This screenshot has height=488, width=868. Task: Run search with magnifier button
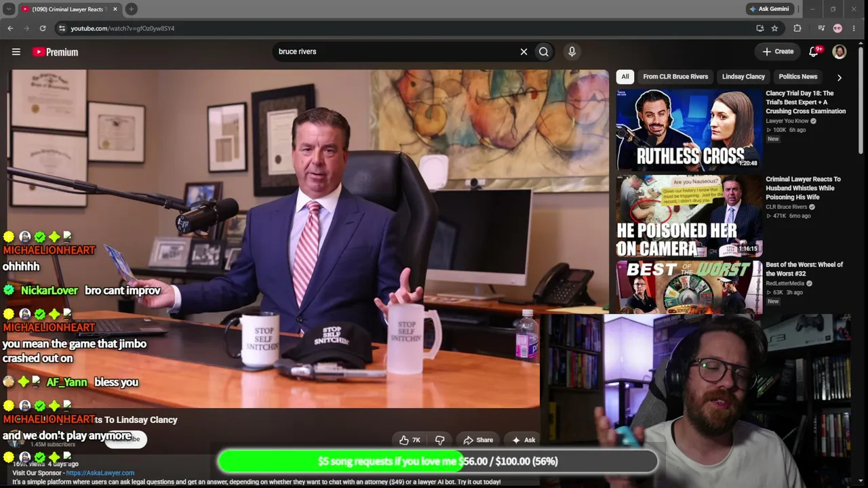pyautogui.click(x=544, y=52)
